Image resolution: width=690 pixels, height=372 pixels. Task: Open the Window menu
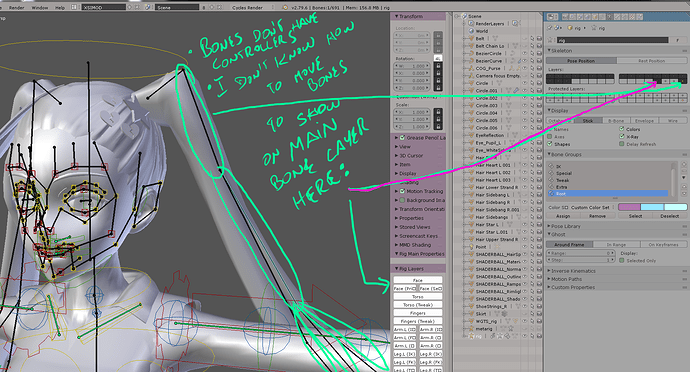coord(40,7)
